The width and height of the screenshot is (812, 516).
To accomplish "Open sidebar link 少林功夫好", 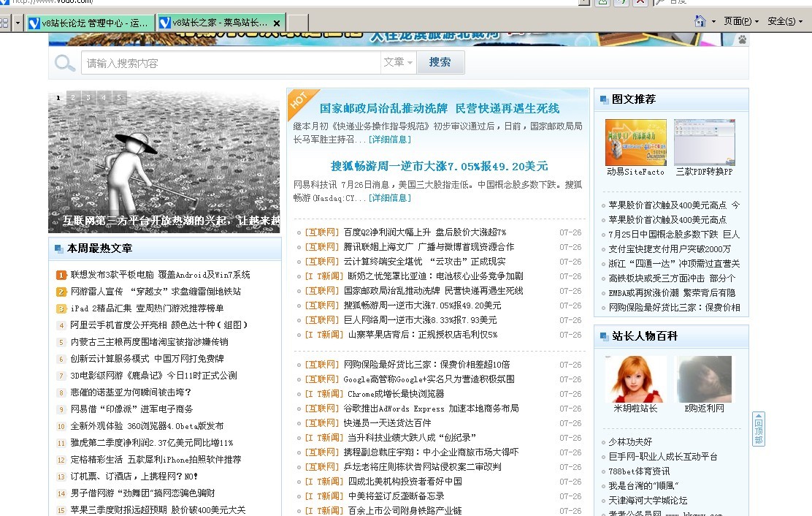I will 630,442.
